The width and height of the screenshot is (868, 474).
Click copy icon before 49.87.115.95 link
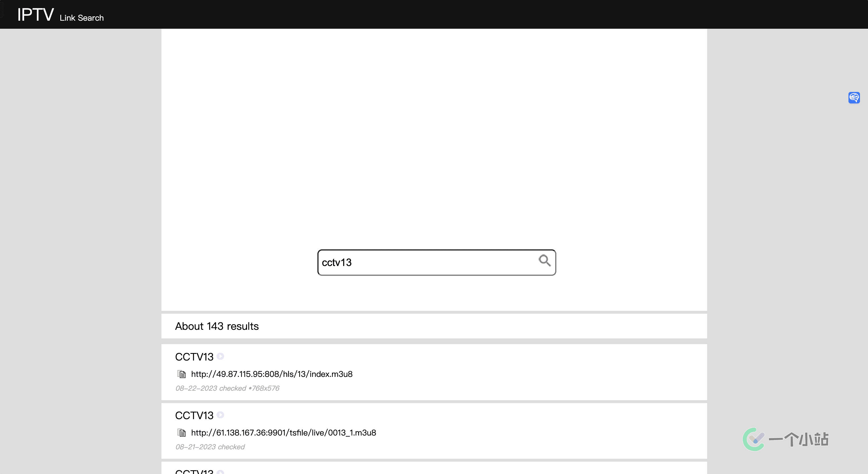pos(182,374)
